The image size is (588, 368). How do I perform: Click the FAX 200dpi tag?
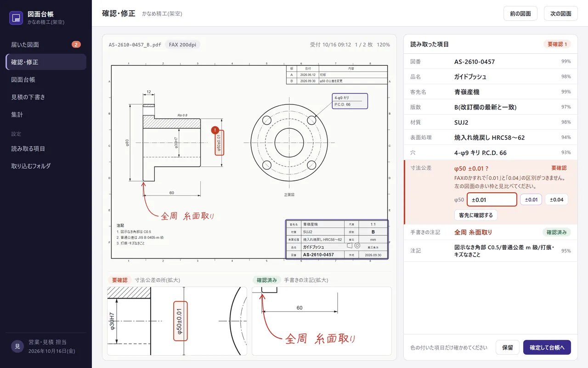[182, 45]
